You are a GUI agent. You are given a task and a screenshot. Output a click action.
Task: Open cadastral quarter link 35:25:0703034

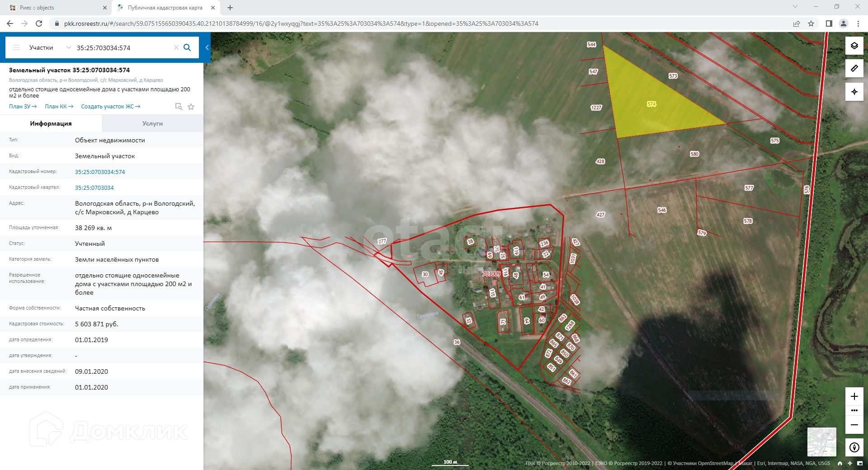click(94, 188)
